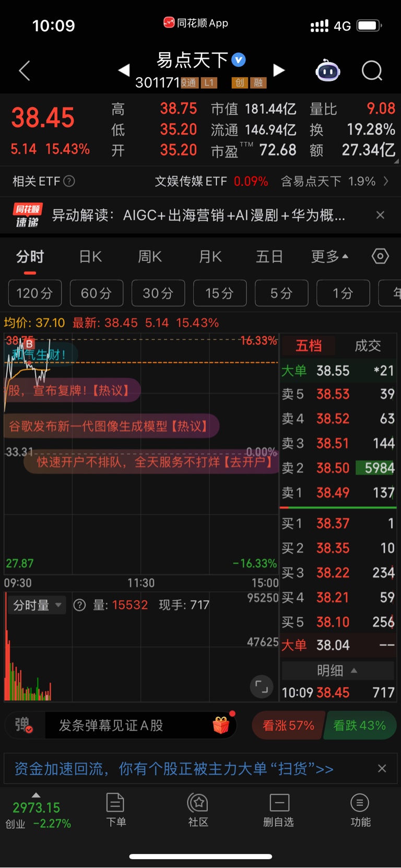Open the 相关ETF help question mark

point(69,181)
